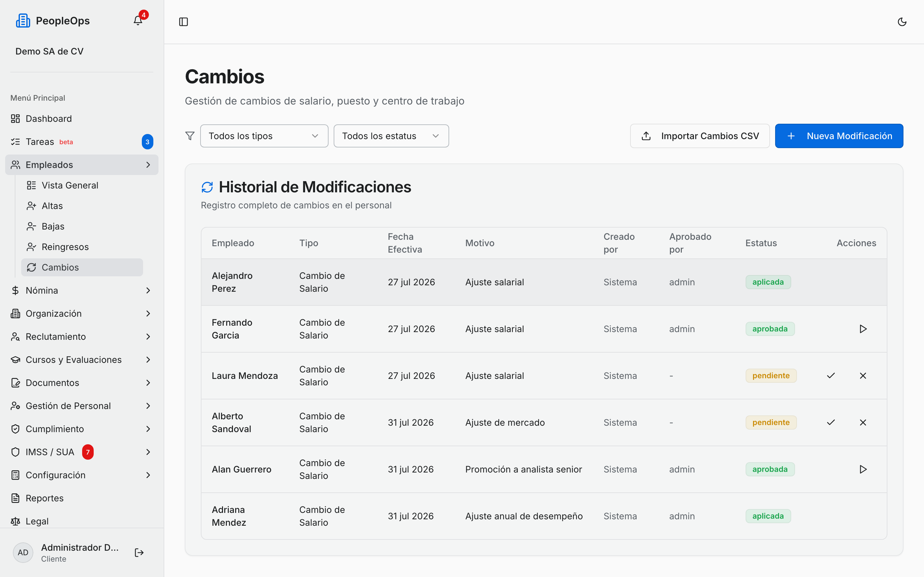Open the notifications bell

(x=138, y=21)
